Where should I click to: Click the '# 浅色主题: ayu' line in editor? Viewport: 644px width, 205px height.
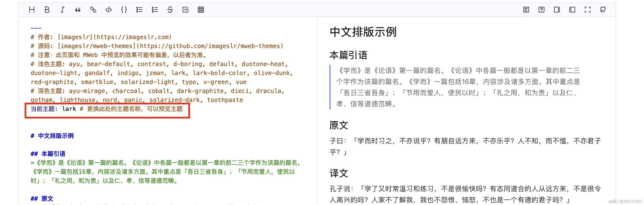pyautogui.click(x=162, y=73)
